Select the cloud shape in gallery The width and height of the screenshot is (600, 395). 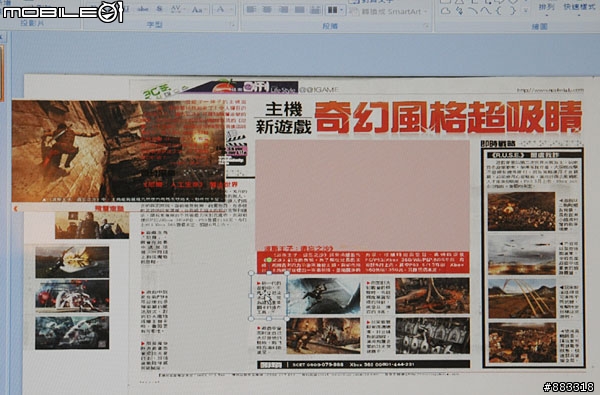(446, 11)
